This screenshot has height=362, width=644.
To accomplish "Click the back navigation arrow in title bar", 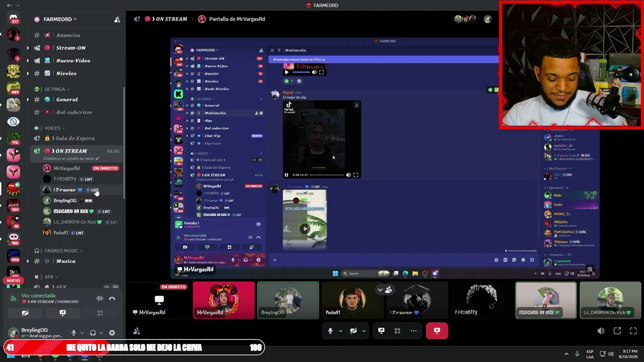I will (x=9, y=5).
